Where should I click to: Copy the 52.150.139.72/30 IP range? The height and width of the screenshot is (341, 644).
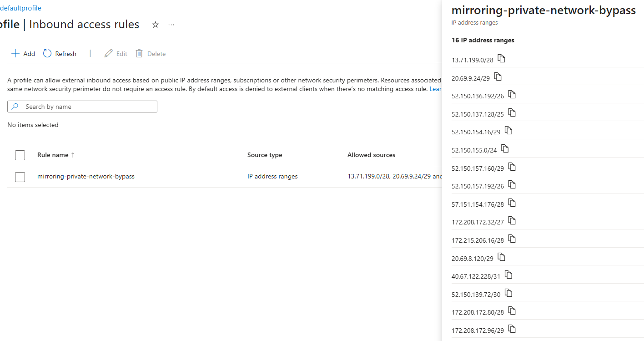(508, 292)
